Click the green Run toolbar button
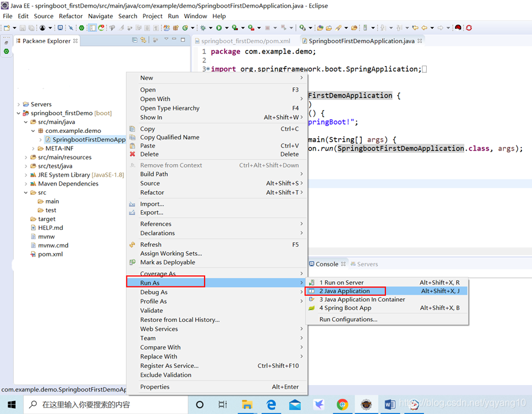Screen dimensions: 532x414 219,28
